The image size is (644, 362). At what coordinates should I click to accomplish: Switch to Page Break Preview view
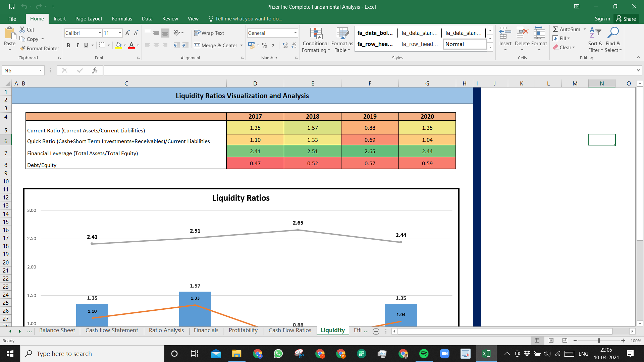[x=565, y=341]
